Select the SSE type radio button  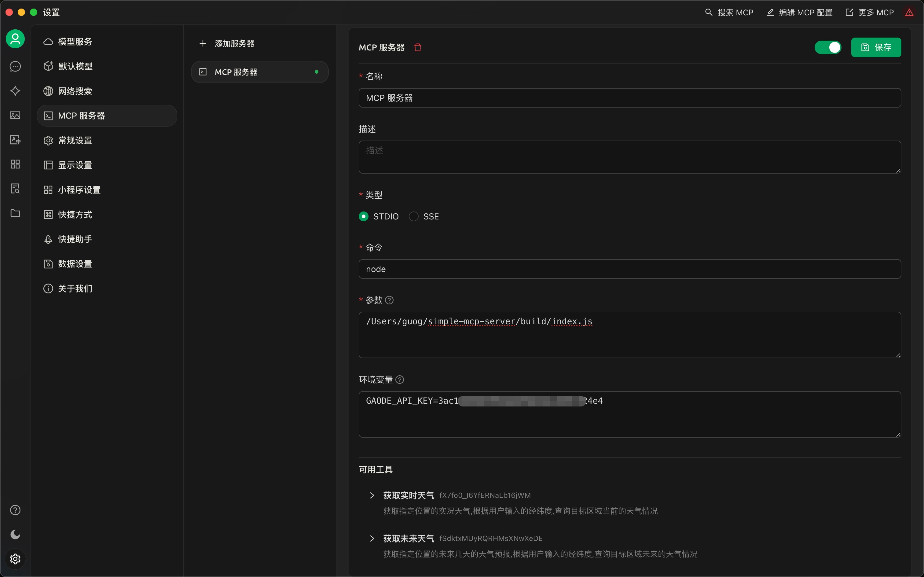click(x=413, y=216)
